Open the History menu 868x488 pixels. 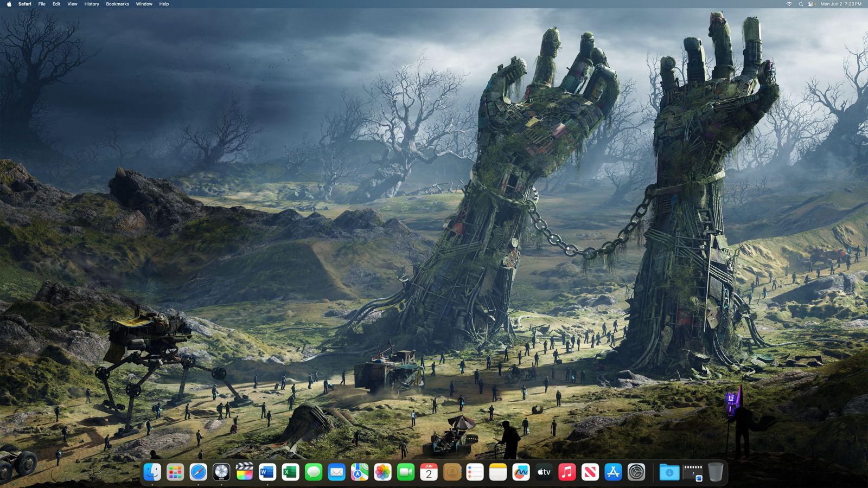point(92,4)
